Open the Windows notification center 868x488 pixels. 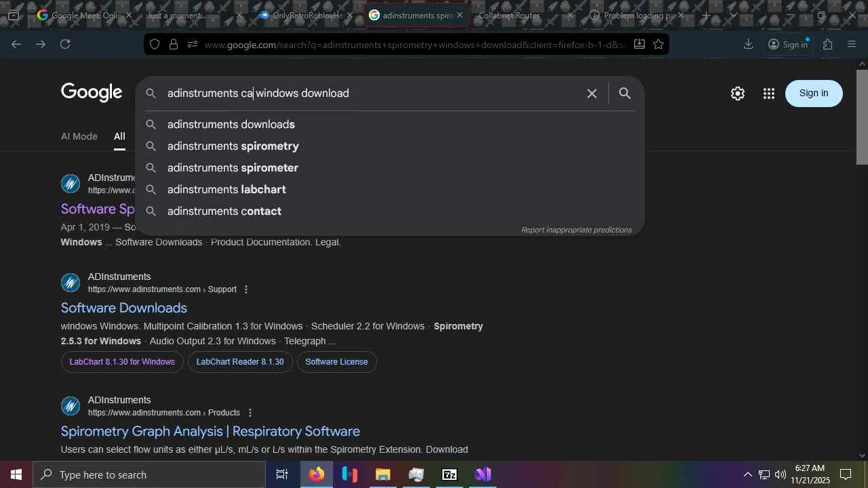point(846,474)
